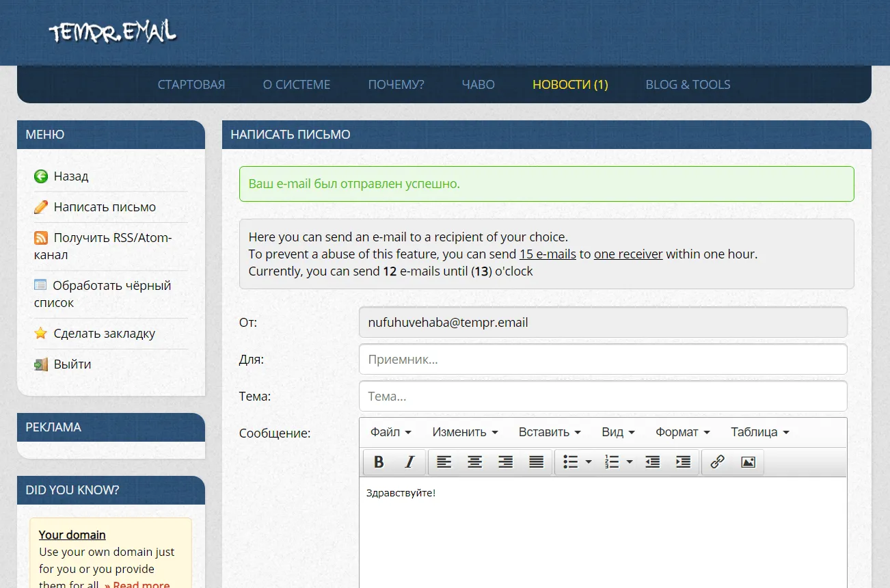Click the DID YOU KNOW? panel header
The width and height of the screenshot is (890, 588).
(111, 490)
